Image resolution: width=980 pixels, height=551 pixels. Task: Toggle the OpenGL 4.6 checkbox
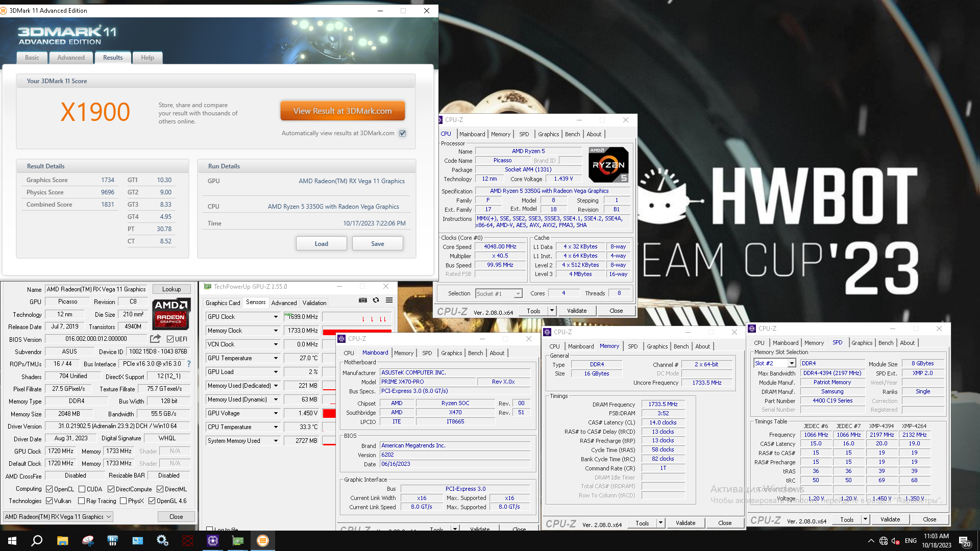(x=152, y=501)
